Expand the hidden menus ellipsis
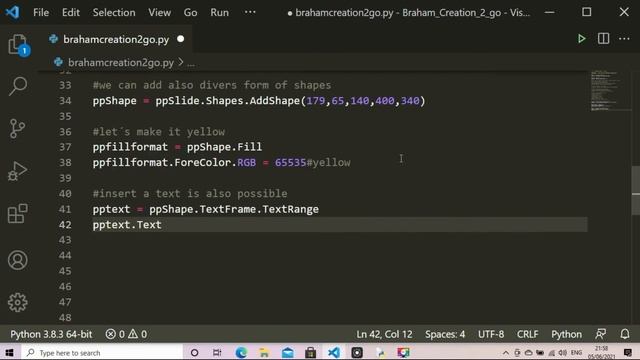This screenshot has width=640, height=360. coord(250,12)
